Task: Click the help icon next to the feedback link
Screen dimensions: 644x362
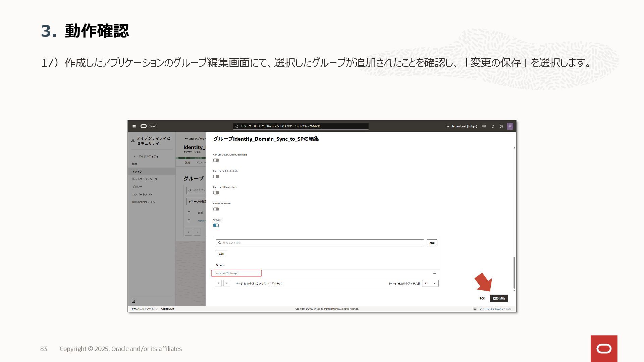Action: pos(475,309)
